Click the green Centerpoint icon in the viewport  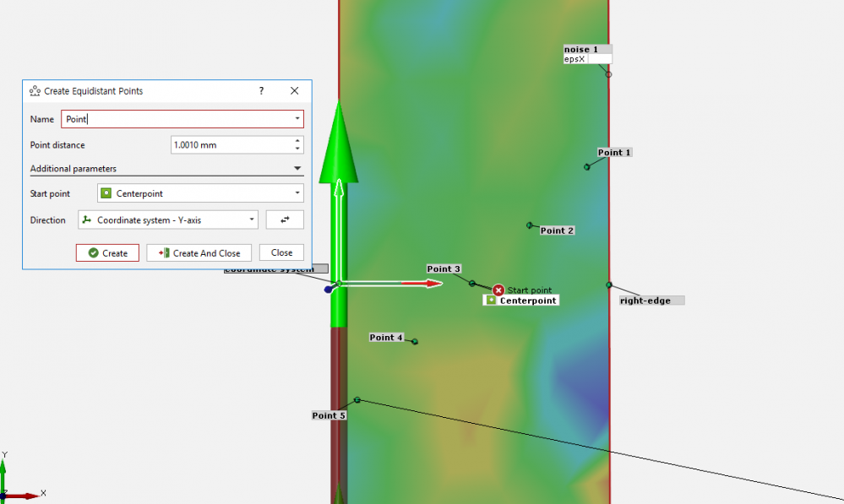point(491,300)
